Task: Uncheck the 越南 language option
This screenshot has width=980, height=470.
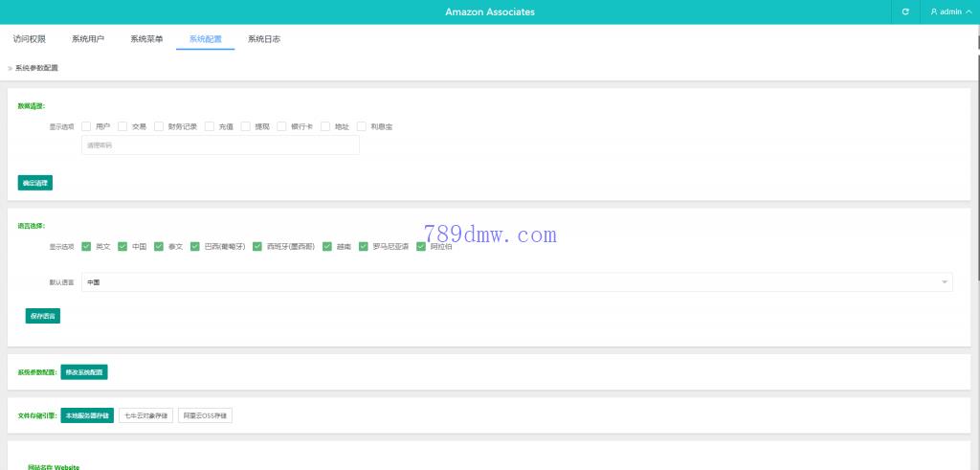Action: [327, 246]
